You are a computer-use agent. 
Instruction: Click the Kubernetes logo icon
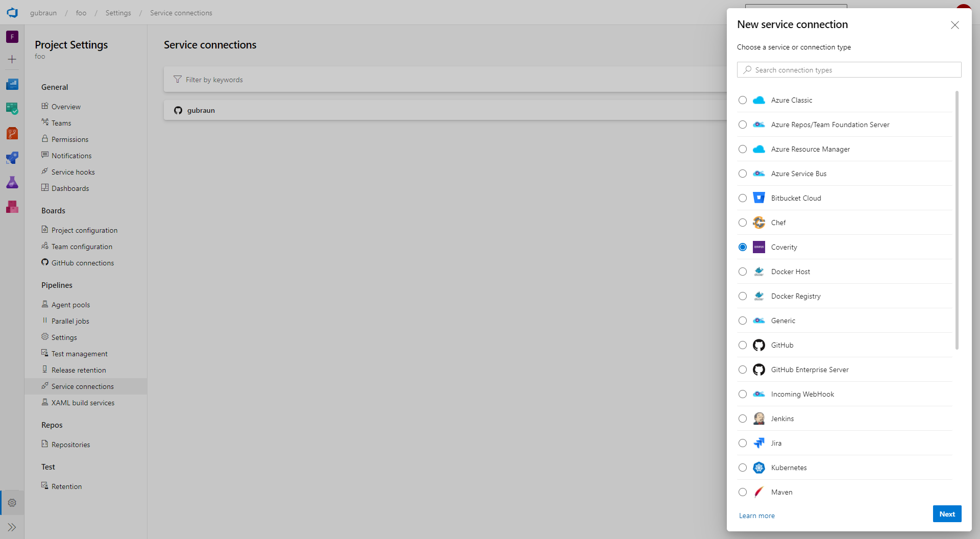point(759,468)
